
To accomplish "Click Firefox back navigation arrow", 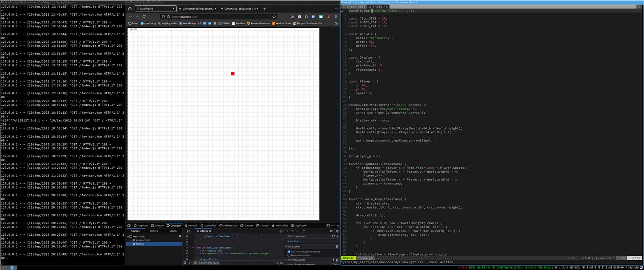I will pyautogui.click(x=130, y=17).
